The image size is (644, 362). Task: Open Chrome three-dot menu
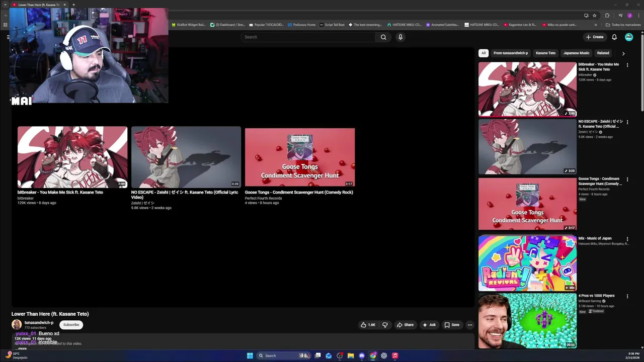click(638, 16)
